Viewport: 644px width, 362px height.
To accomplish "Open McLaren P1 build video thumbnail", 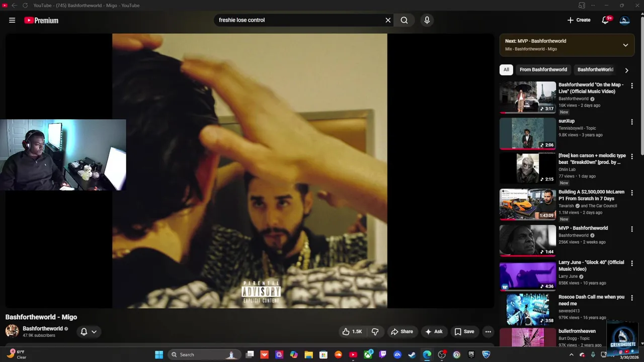I will point(528,205).
